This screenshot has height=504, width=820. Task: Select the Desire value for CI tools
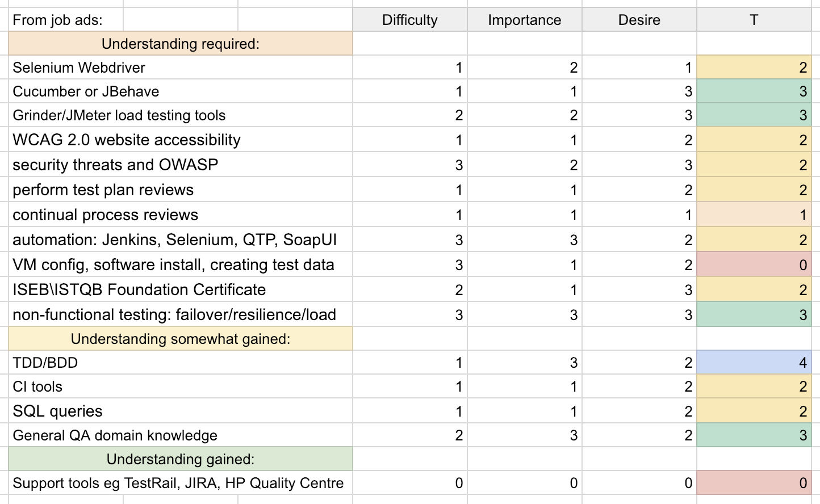[x=639, y=387]
